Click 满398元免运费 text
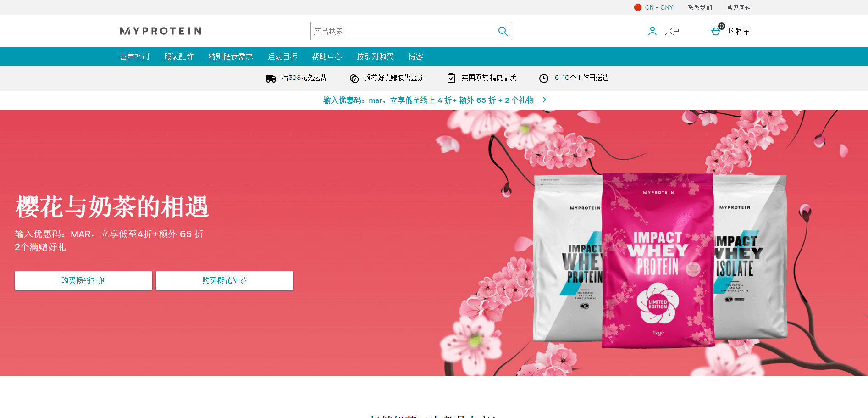The image size is (868, 418). (304, 78)
